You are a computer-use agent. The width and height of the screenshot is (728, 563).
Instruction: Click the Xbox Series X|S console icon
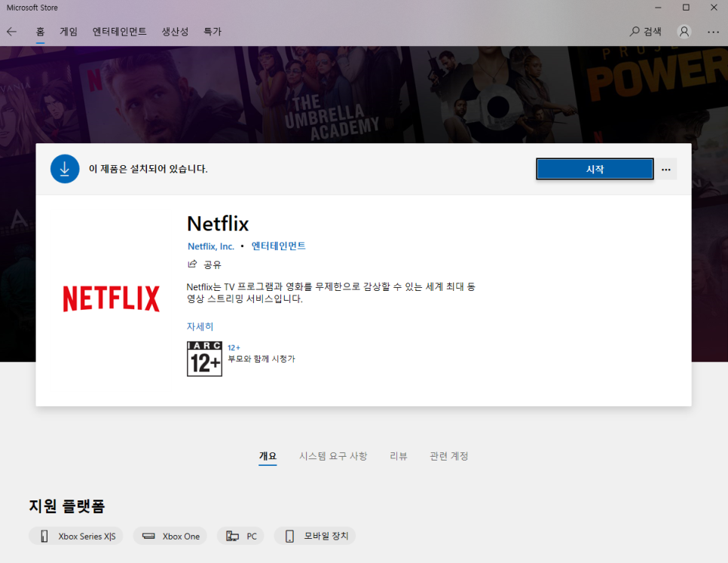44,536
